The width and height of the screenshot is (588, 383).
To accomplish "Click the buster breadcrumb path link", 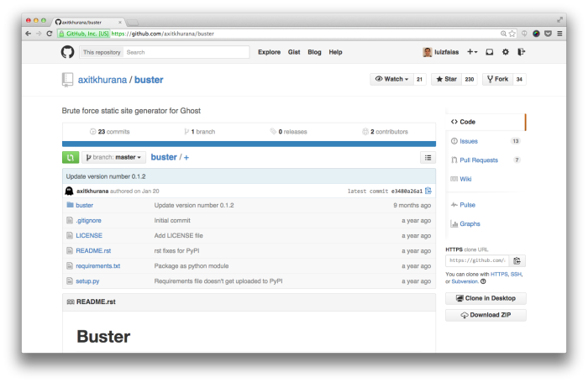I will click(x=164, y=157).
